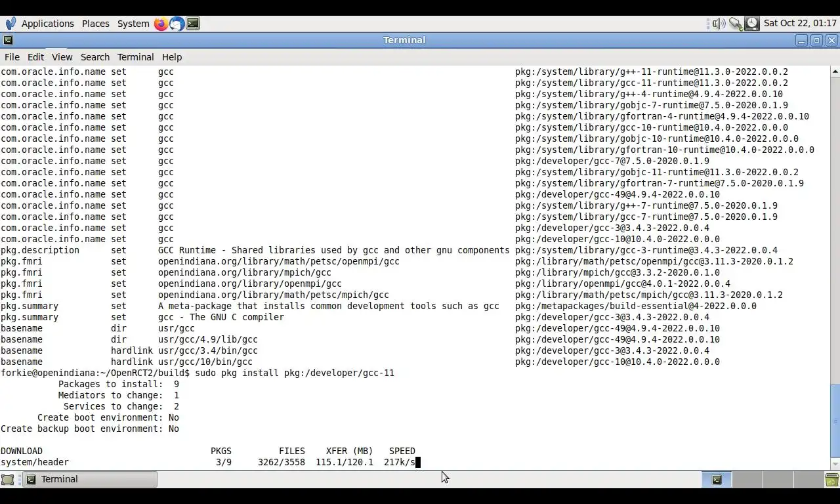Click 'pkg:/developer/gcc-7@7.5.0-2020.0.1.9' text

click(612, 161)
